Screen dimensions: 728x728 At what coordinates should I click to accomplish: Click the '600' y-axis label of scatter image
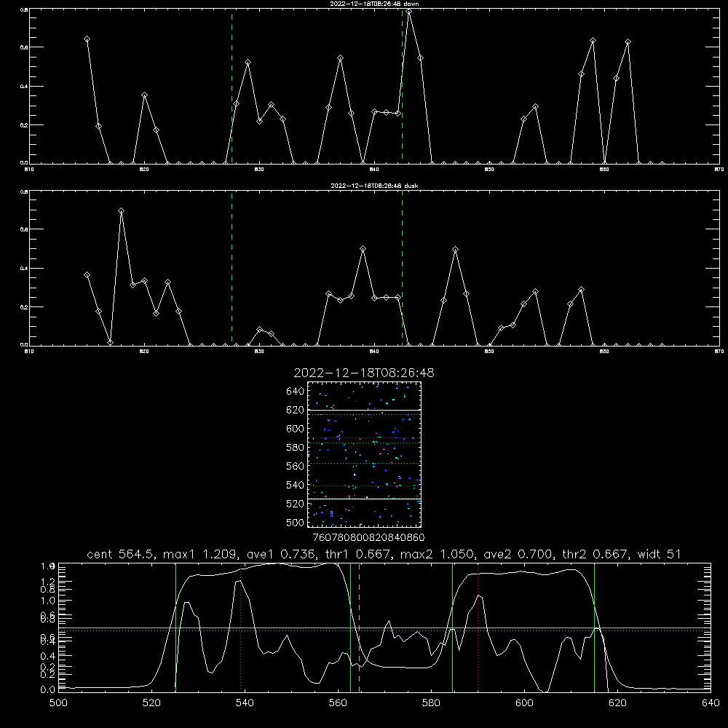pos(296,429)
